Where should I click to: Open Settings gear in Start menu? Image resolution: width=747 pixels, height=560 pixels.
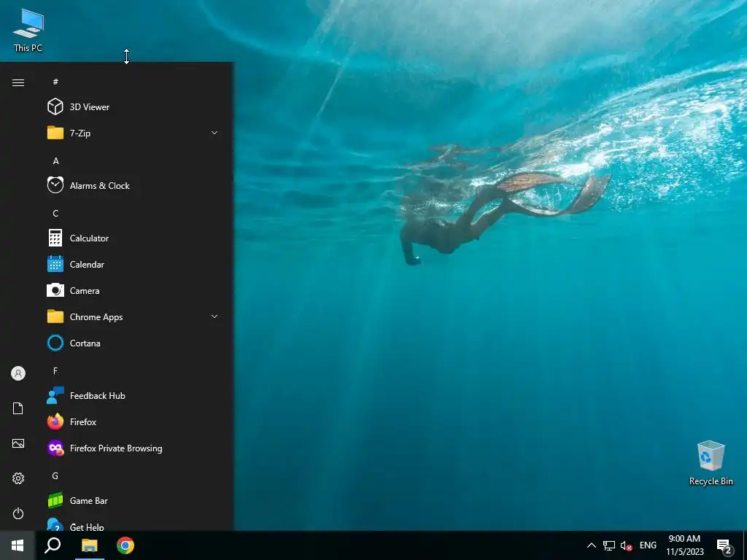pyautogui.click(x=18, y=478)
